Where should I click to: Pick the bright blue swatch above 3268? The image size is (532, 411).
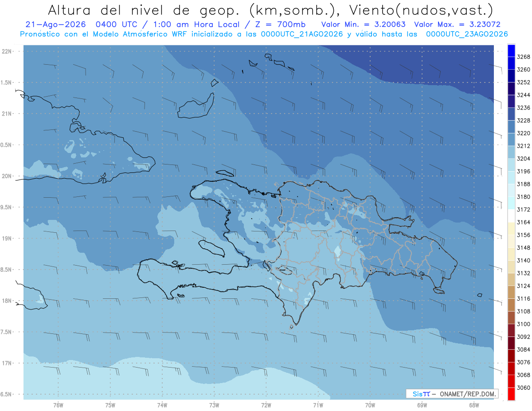coord(511,51)
